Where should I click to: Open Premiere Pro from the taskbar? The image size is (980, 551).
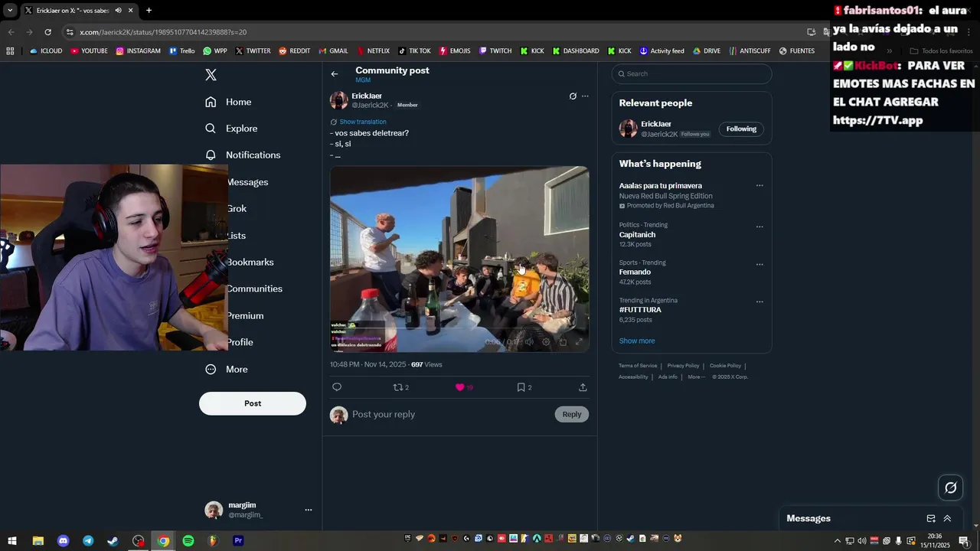point(238,540)
